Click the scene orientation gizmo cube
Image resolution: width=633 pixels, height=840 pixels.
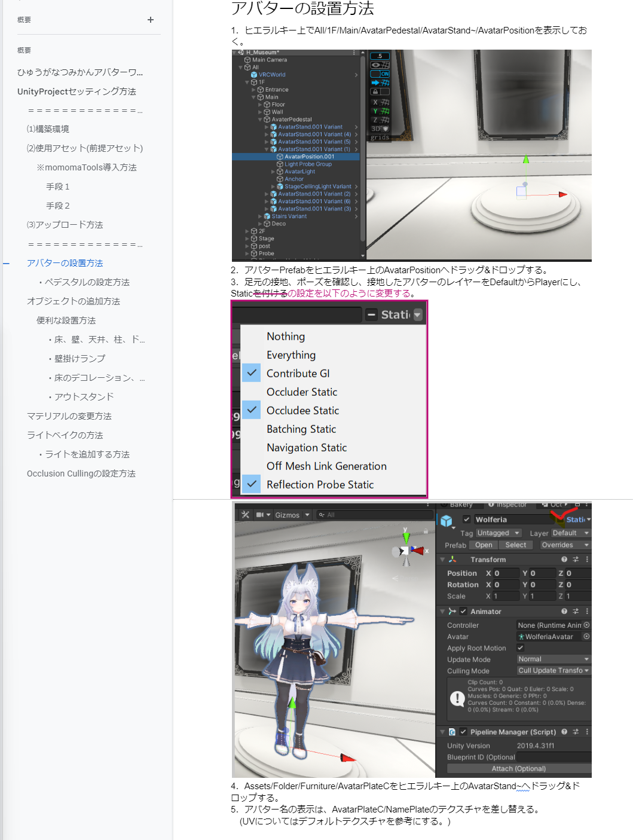tap(405, 551)
